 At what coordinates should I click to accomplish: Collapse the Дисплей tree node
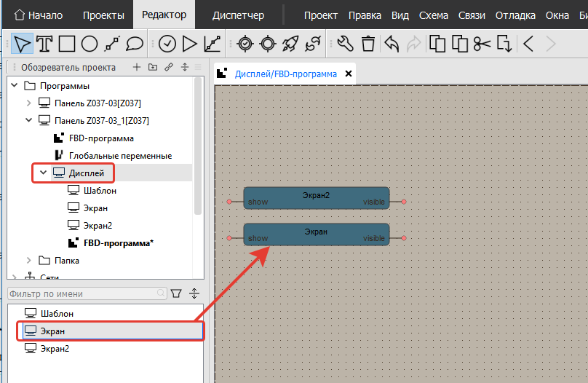44,173
